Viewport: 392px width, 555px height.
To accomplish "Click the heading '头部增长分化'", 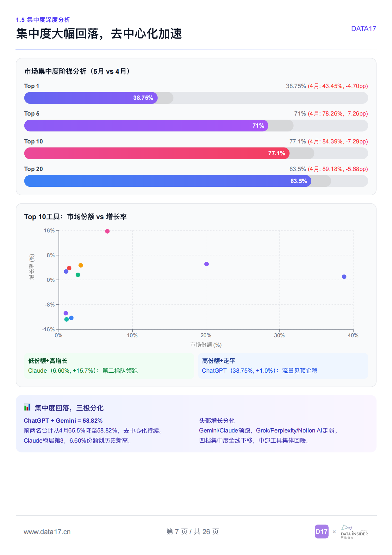I will (x=217, y=421).
